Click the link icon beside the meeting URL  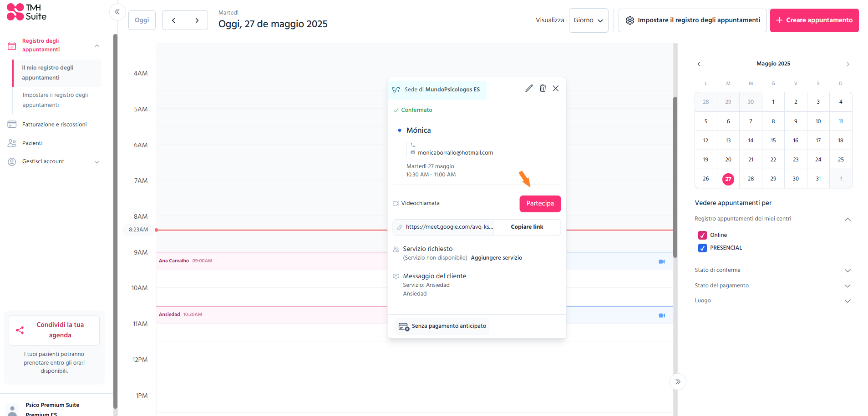[x=400, y=227]
